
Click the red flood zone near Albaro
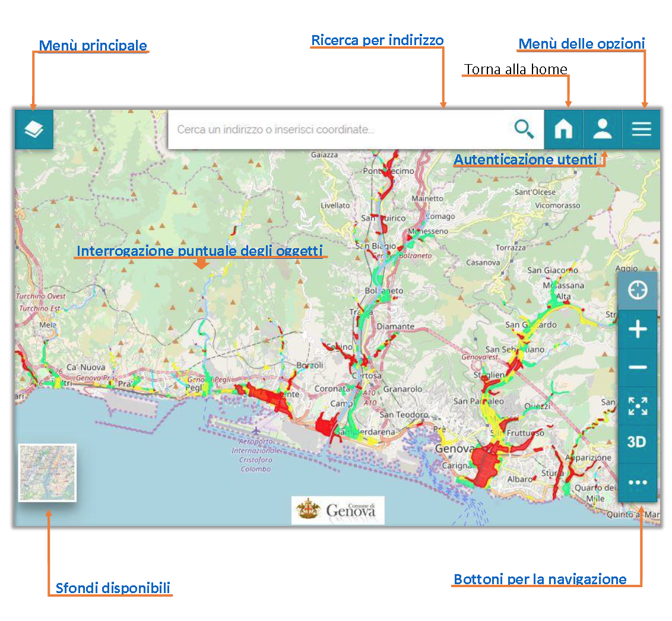click(x=486, y=465)
